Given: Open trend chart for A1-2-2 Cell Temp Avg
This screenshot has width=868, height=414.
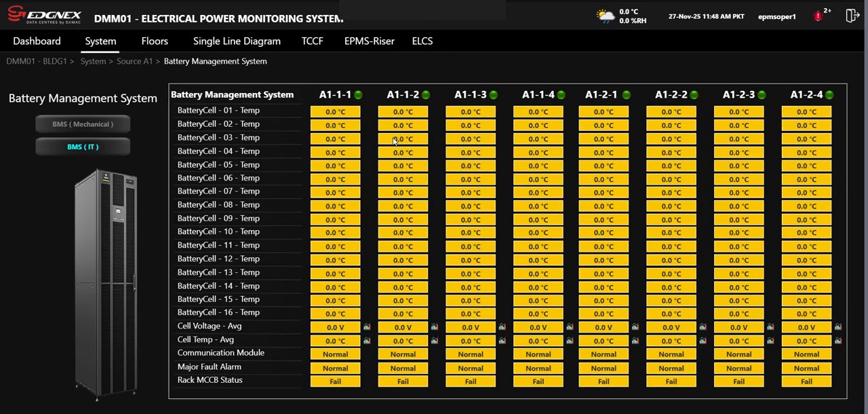Looking at the screenshot, I should click(703, 341).
